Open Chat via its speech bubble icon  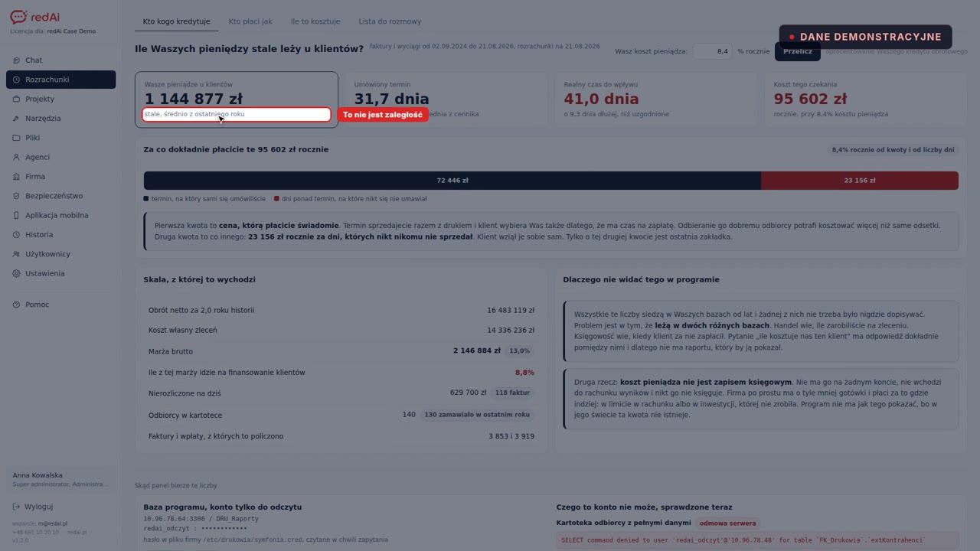click(x=17, y=60)
